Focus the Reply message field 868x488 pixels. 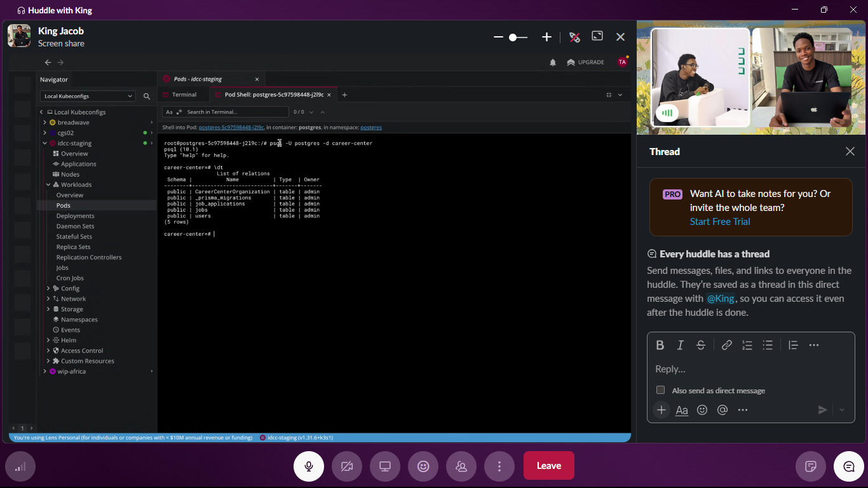[x=751, y=369]
